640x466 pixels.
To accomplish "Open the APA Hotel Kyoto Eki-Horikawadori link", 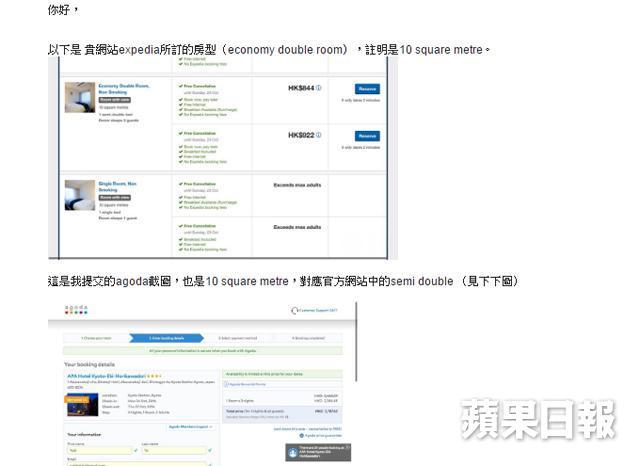I will (106, 376).
